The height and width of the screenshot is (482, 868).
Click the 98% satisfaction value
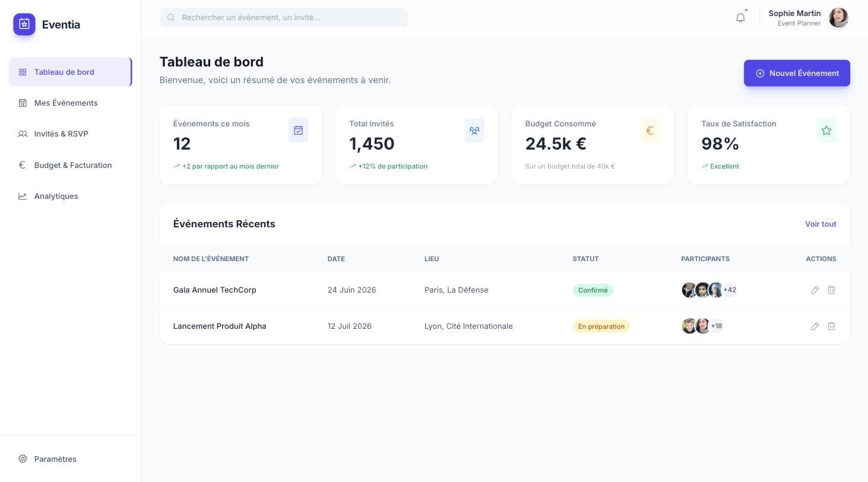click(x=720, y=144)
